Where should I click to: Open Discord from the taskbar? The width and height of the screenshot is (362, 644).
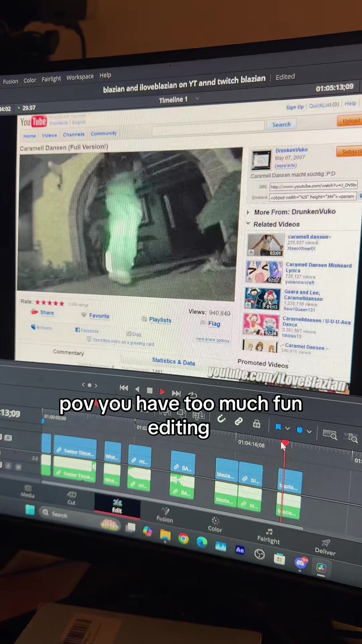[300, 562]
